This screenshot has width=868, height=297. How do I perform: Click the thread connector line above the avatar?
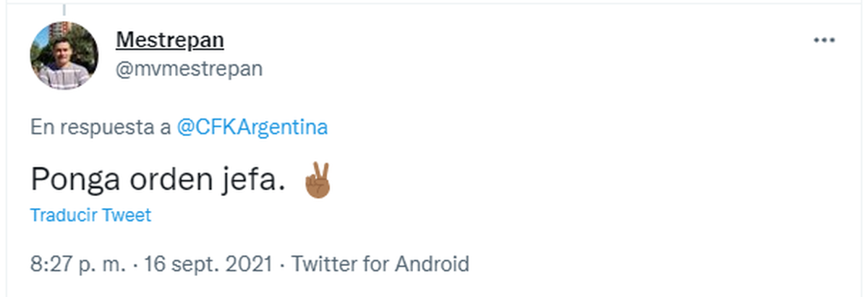[64, 9]
